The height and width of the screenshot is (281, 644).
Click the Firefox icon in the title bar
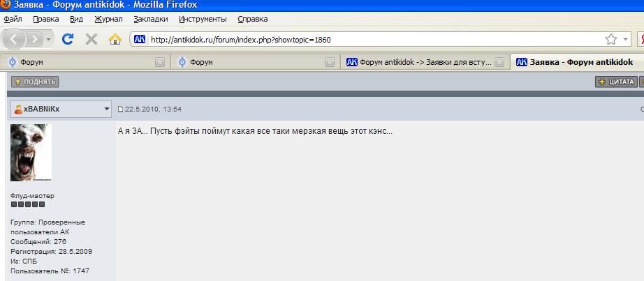(5, 5)
